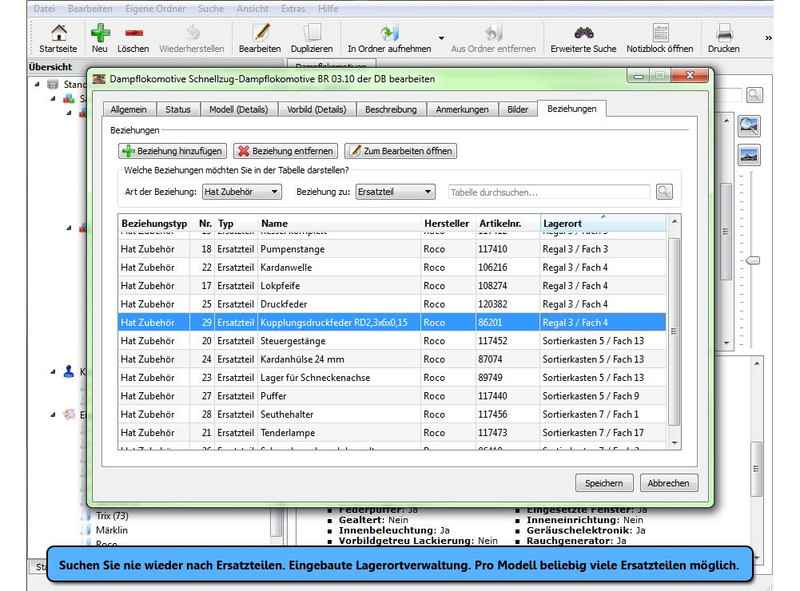Click the table's vertical scrollbar thumb
Screen dimensions: 800x591
tap(674, 332)
